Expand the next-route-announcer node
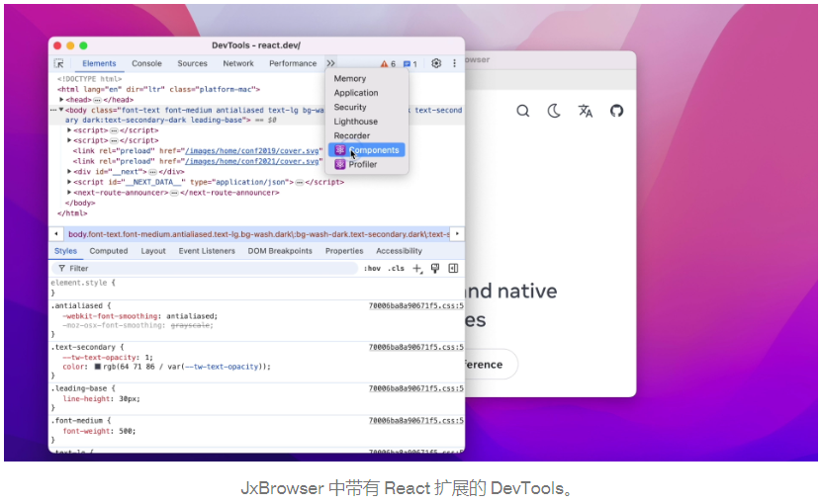Image resolution: width=821 pixels, height=504 pixels. click(x=69, y=193)
